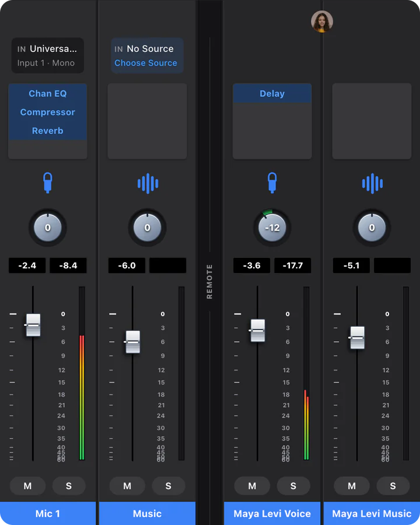Click the -5.1 gain value on Maya Levi Music

click(351, 265)
